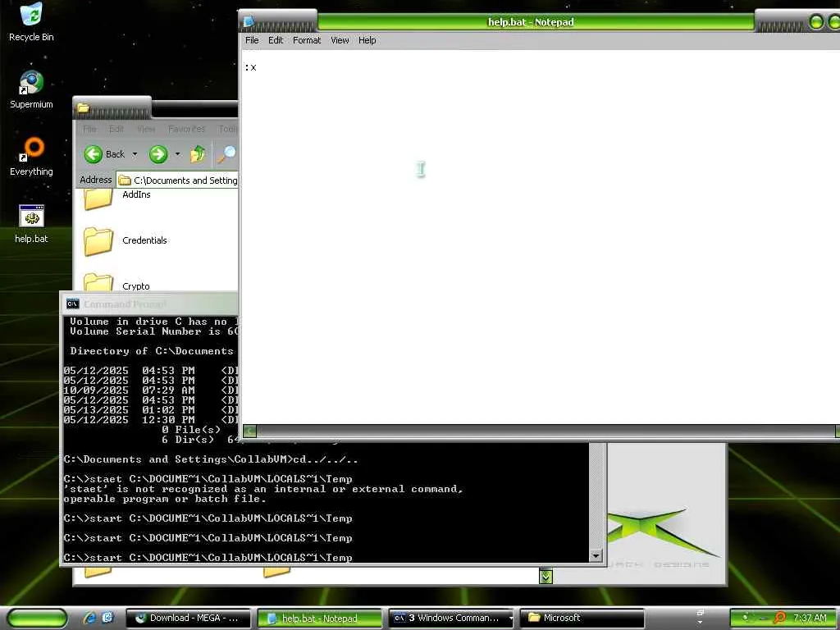Viewport: 840px width, 630px height.
Task: Select the AddIns folder icon
Action: coord(98,198)
